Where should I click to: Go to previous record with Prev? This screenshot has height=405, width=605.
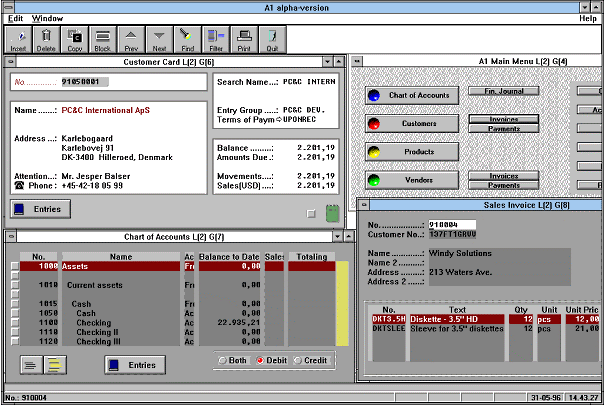130,38
